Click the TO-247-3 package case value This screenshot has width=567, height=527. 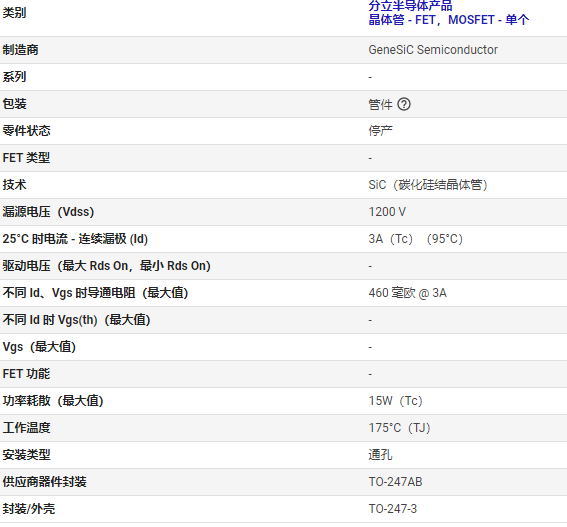pyautogui.click(x=393, y=509)
